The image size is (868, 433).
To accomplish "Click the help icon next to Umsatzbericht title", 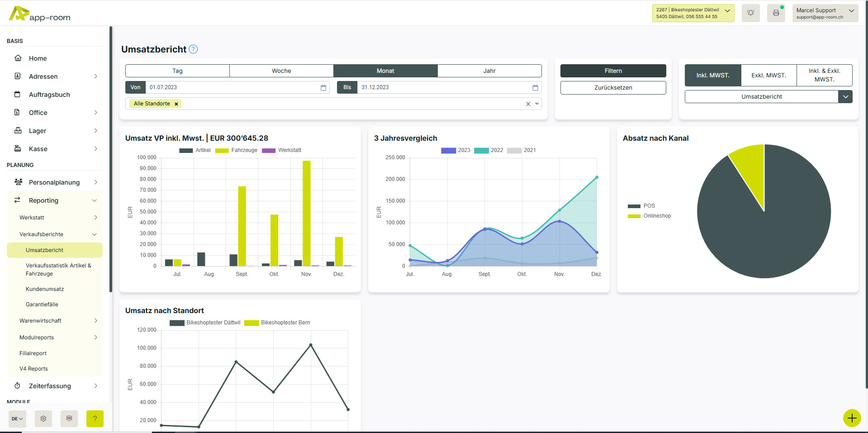I will pos(193,49).
